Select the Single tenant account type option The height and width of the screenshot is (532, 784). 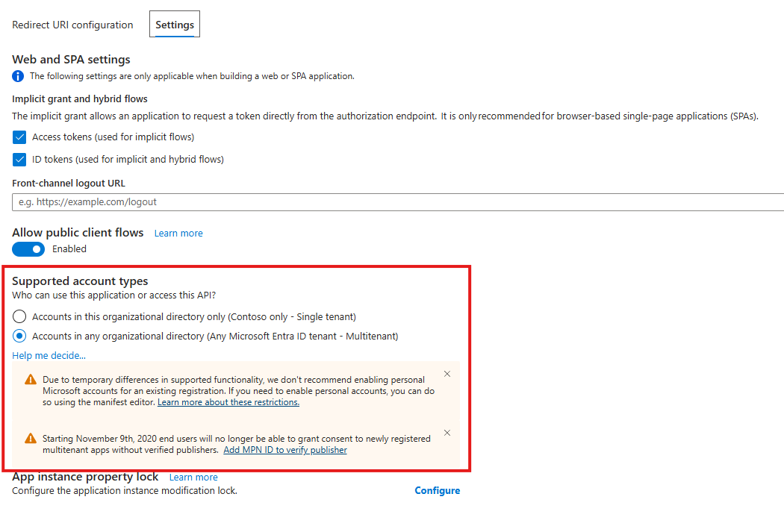click(x=19, y=316)
